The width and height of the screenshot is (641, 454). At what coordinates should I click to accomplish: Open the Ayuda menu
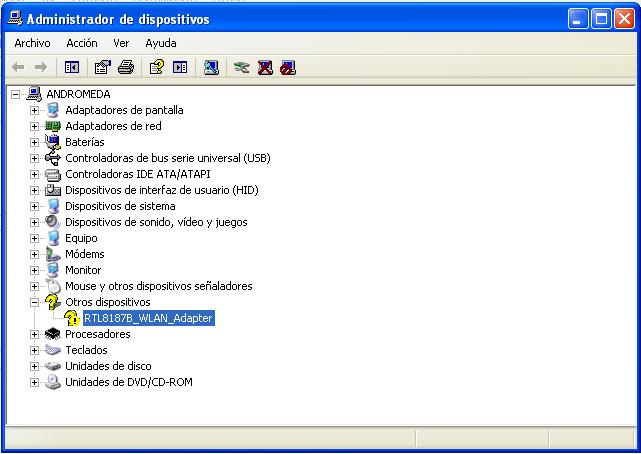pos(160,43)
